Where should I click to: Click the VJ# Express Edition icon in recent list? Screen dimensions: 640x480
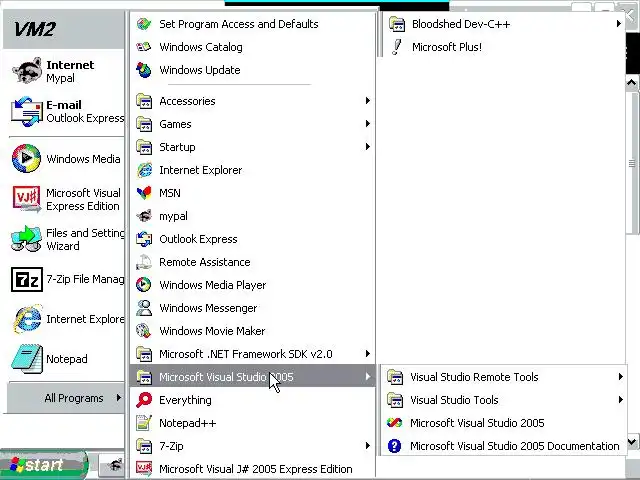pyautogui.click(x=27, y=199)
